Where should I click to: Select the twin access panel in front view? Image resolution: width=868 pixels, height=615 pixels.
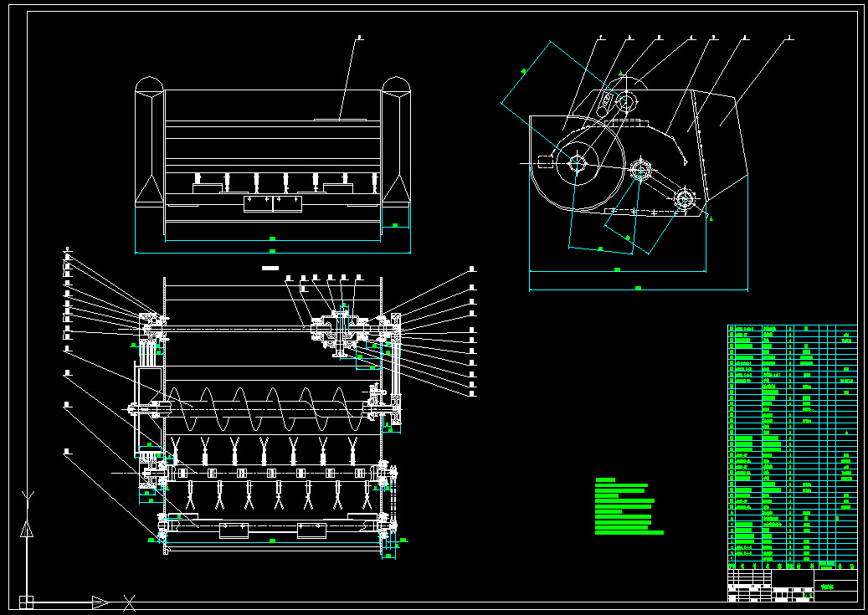click(x=273, y=203)
